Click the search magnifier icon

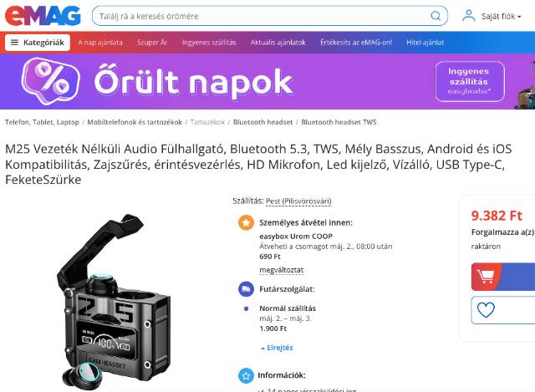click(x=436, y=16)
